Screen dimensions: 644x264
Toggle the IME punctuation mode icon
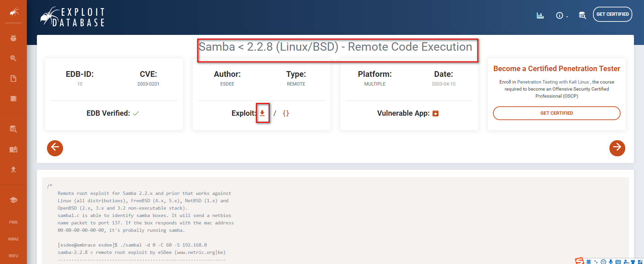596,262
